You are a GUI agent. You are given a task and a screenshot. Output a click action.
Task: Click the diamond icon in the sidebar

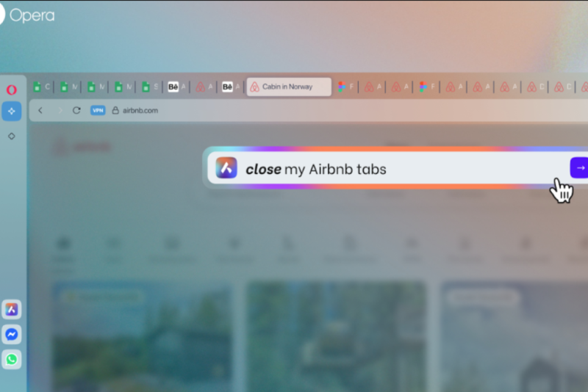[11, 136]
